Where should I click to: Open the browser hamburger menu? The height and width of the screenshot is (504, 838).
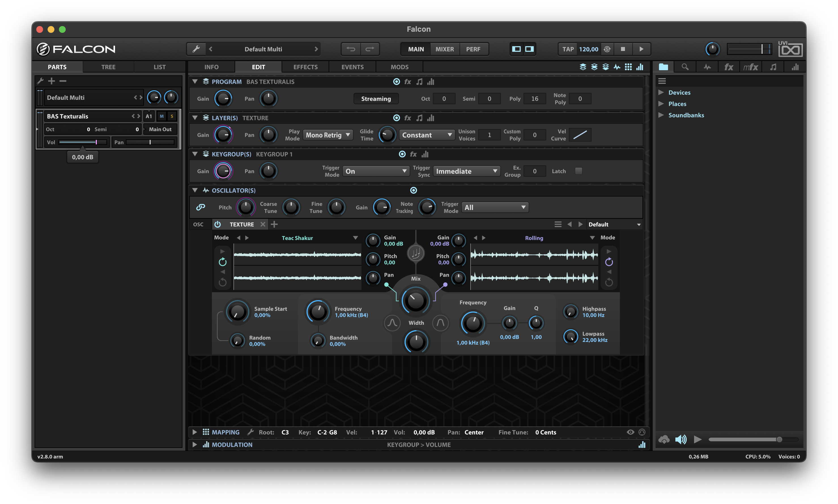[x=662, y=81]
